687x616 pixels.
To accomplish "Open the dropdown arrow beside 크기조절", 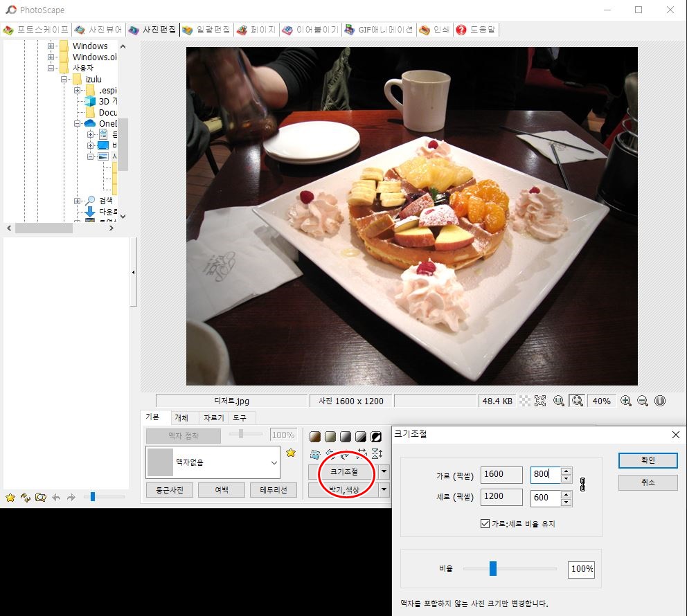I will pos(384,471).
